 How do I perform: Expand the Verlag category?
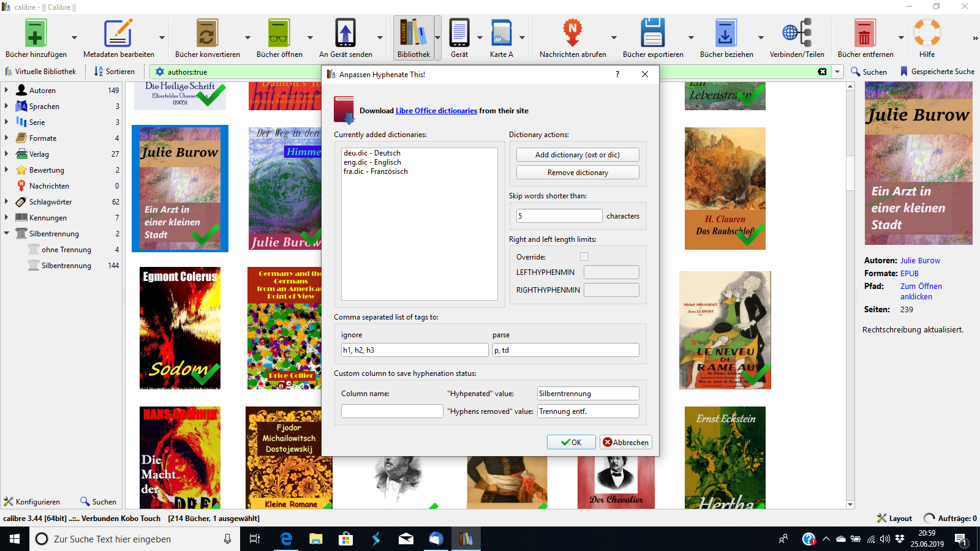pos(7,154)
